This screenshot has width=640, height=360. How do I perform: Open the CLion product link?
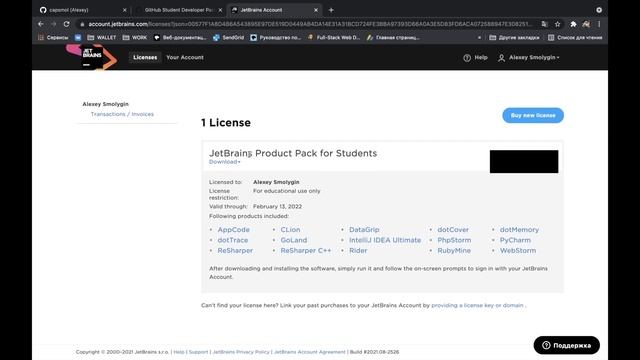click(x=290, y=230)
